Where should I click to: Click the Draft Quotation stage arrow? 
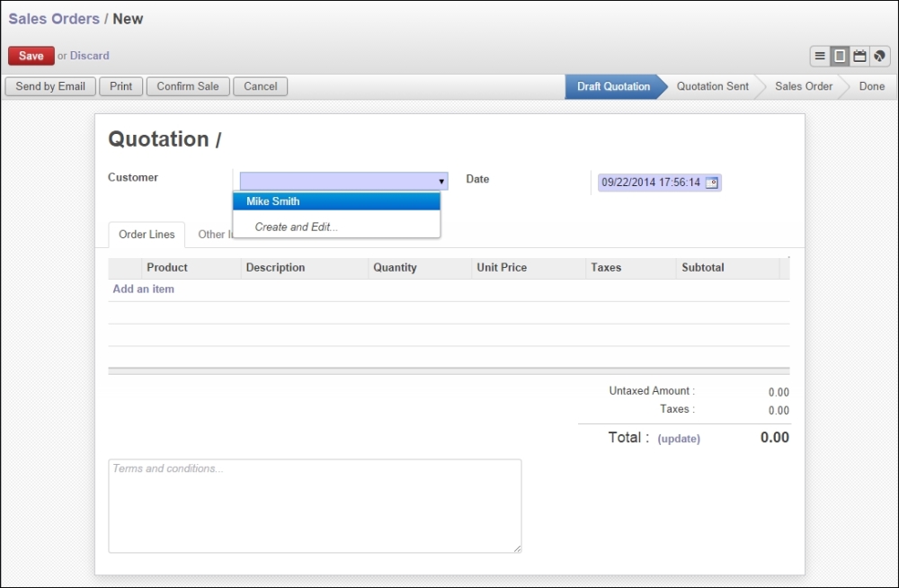[x=615, y=86]
